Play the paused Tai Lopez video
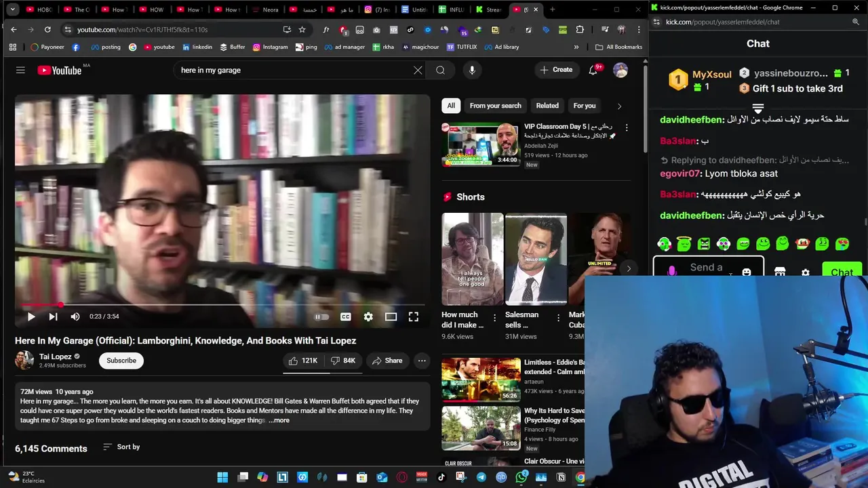This screenshot has height=488, width=868. click(31, 317)
